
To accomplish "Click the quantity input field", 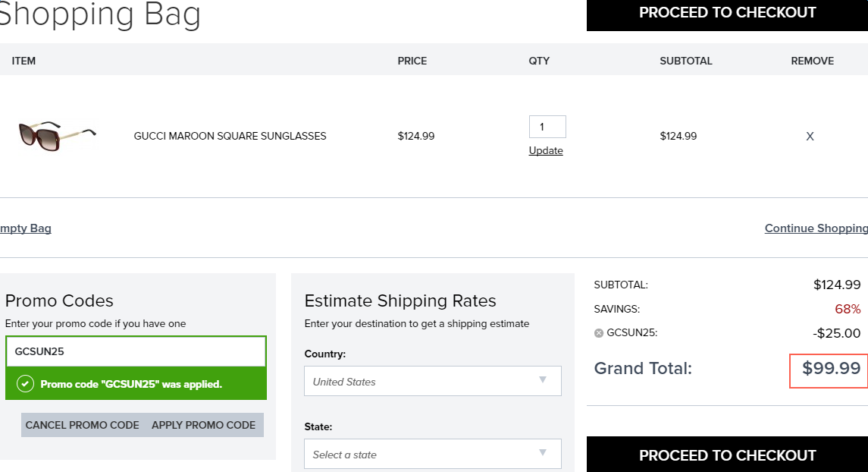I will [547, 127].
